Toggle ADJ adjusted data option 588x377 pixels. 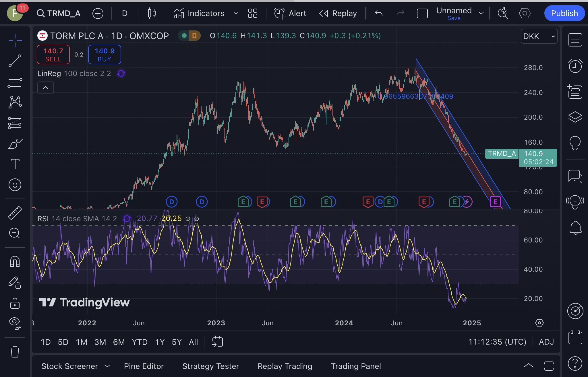(x=546, y=342)
